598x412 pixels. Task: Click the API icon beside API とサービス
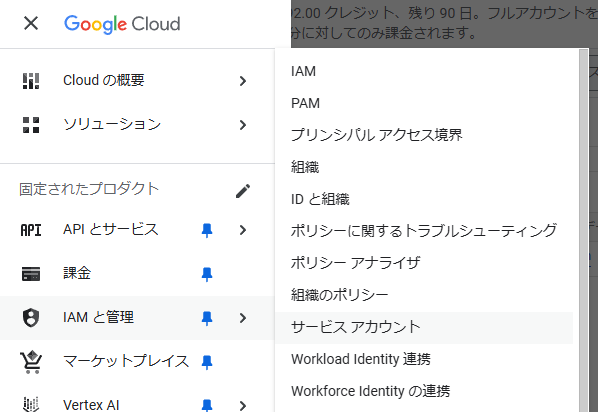tap(31, 230)
